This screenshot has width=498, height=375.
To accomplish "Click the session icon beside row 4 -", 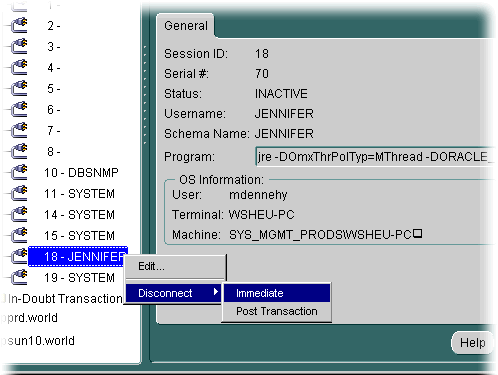I will (x=19, y=68).
